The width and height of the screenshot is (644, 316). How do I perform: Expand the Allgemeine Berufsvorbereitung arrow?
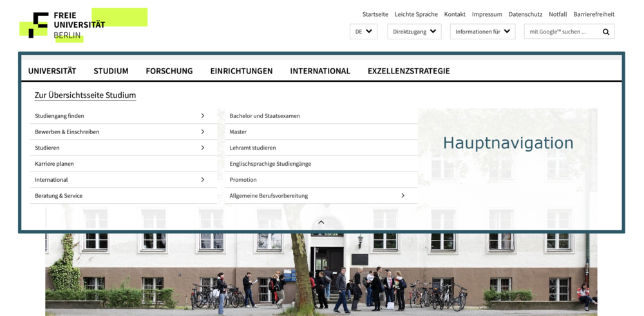pos(403,195)
